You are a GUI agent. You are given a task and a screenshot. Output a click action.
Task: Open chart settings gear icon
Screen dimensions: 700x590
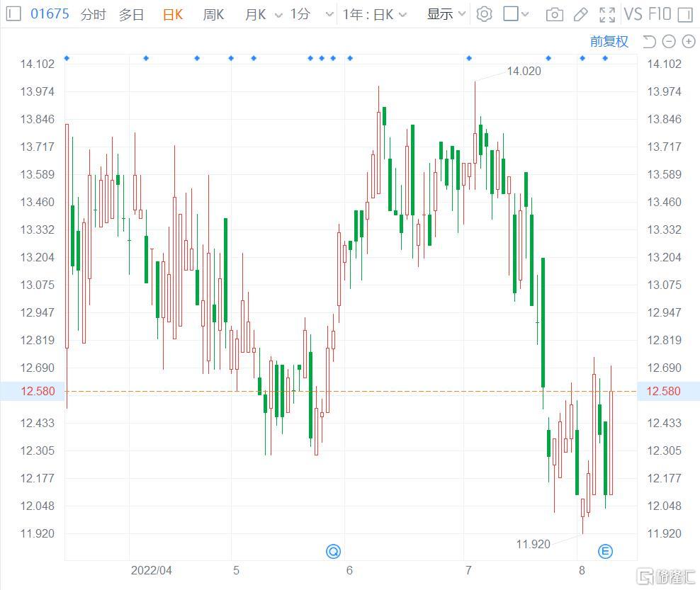click(x=484, y=14)
